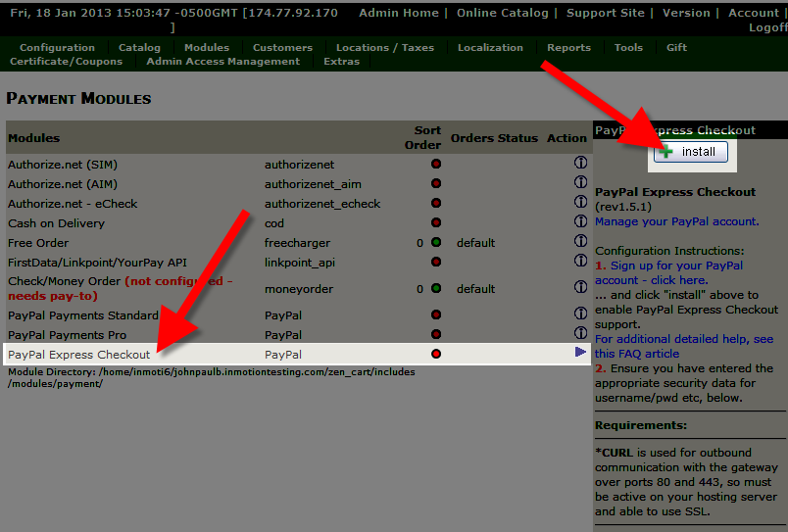The width and height of the screenshot is (788, 532).
Task: Click the install button
Action: coord(692,152)
